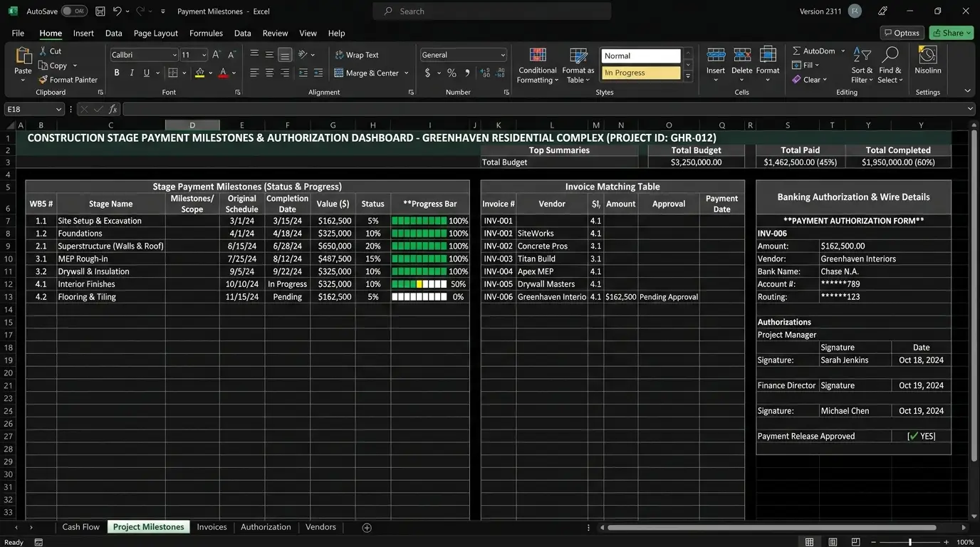
Task: Click the Cut scissors icon
Action: click(x=43, y=51)
